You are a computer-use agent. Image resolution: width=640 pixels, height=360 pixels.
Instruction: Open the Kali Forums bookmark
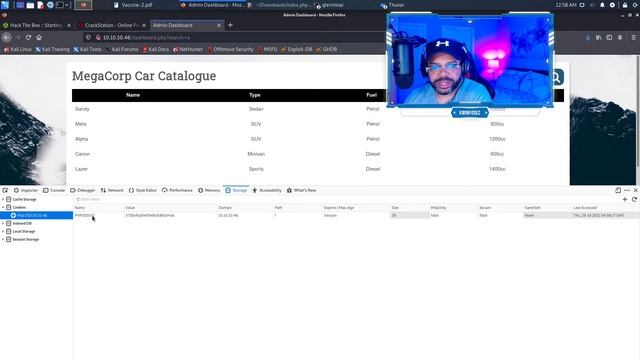click(x=122, y=49)
